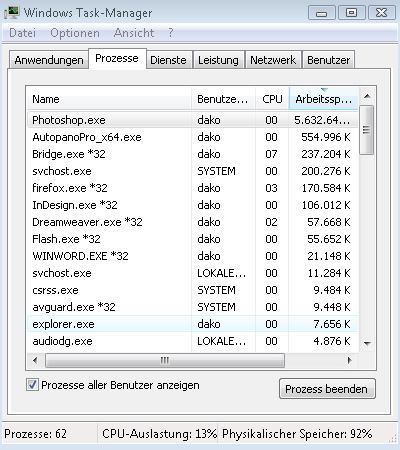This screenshot has width=400, height=450.
Task: Click the 170.584 K memory value
Action: tap(326, 188)
